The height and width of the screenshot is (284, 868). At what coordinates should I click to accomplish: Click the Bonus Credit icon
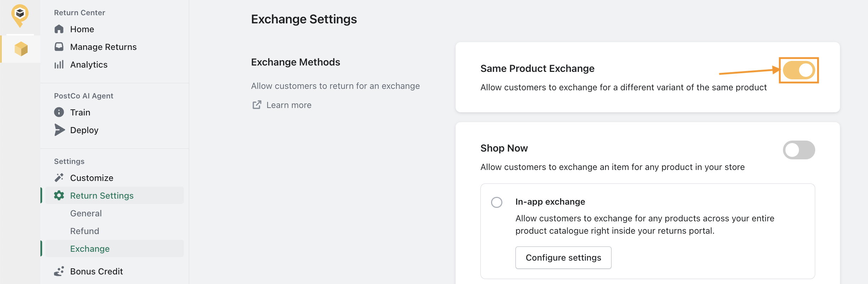(59, 271)
